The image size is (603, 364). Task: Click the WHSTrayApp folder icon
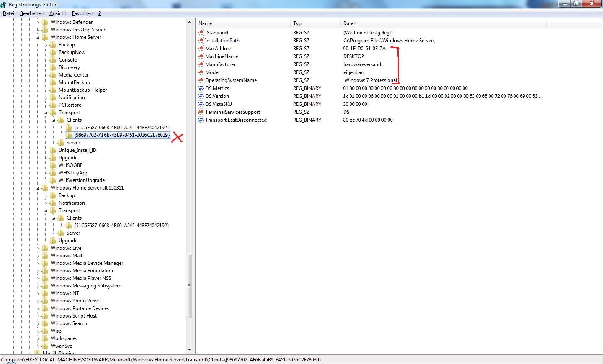(x=53, y=173)
